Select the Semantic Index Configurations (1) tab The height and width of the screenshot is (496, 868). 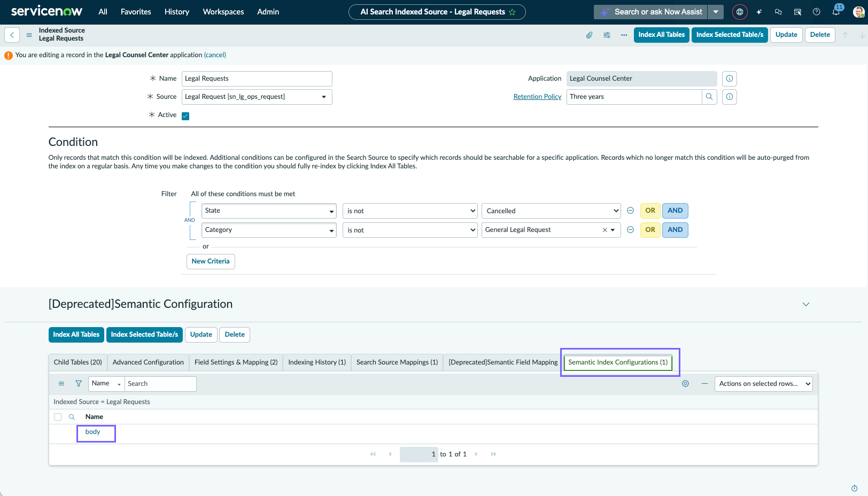(618, 362)
